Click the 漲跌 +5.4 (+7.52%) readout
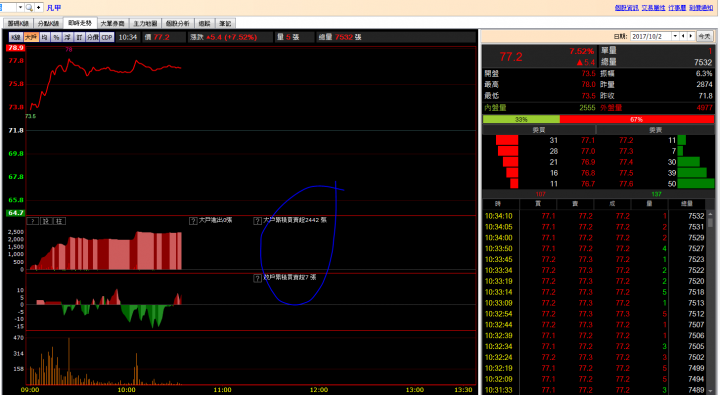The image size is (720, 395). pos(224,37)
